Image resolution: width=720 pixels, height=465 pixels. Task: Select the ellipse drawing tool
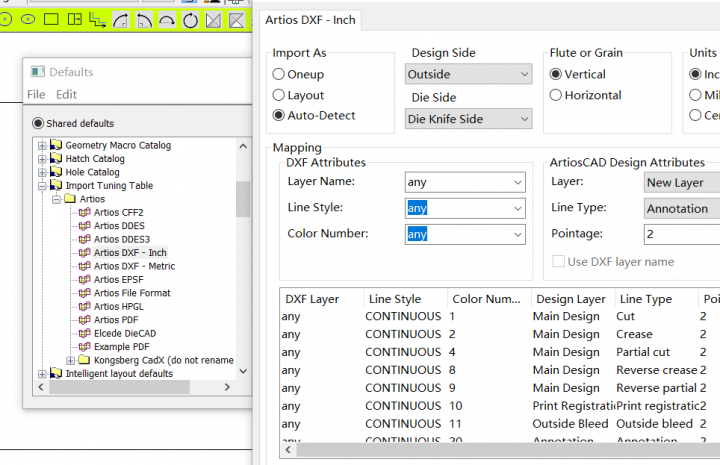pyautogui.click(x=28, y=19)
